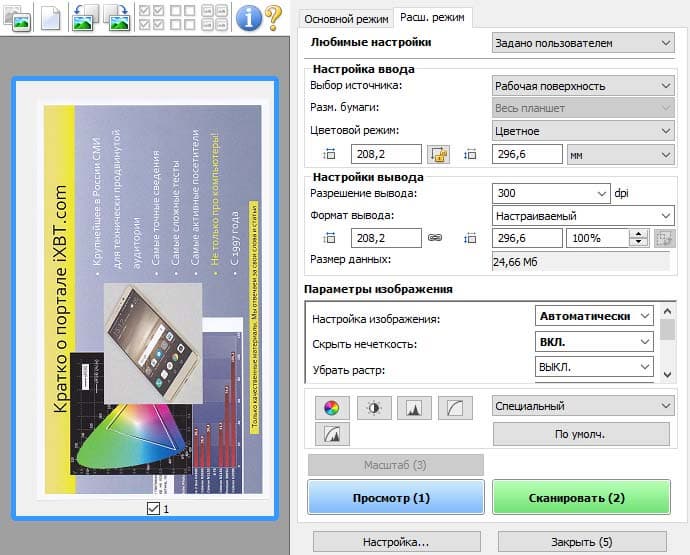Click the 100% scale field
The height and width of the screenshot is (555, 690).
[x=598, y=238]
